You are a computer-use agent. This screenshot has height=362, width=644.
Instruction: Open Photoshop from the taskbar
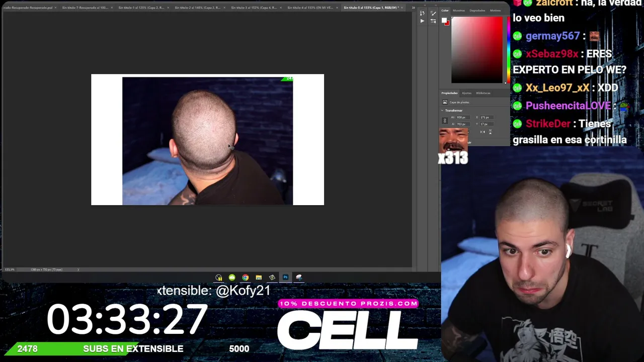(x=285, y=277)
